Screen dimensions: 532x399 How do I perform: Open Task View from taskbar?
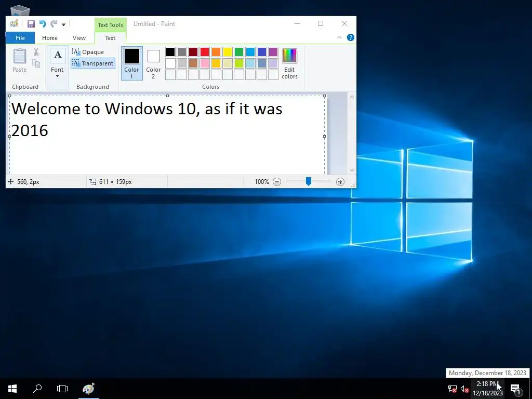pyautogui.click(x=62, y=389)
